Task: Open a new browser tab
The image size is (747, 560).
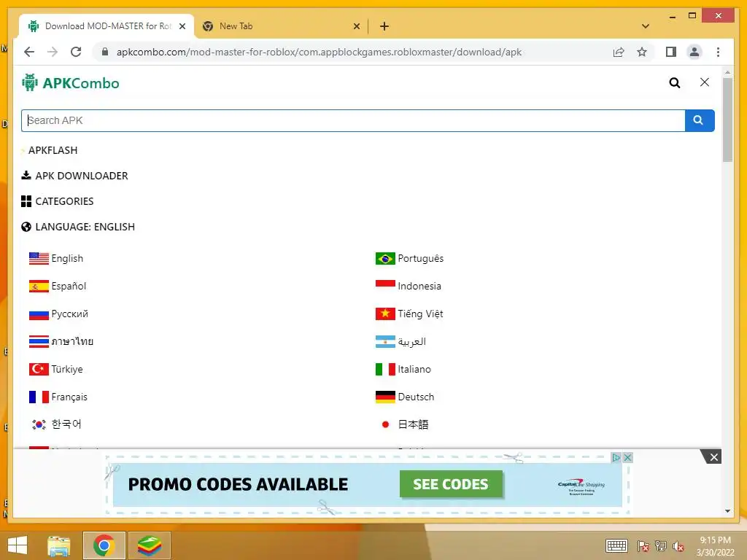Action: click(x=384, y=26)
